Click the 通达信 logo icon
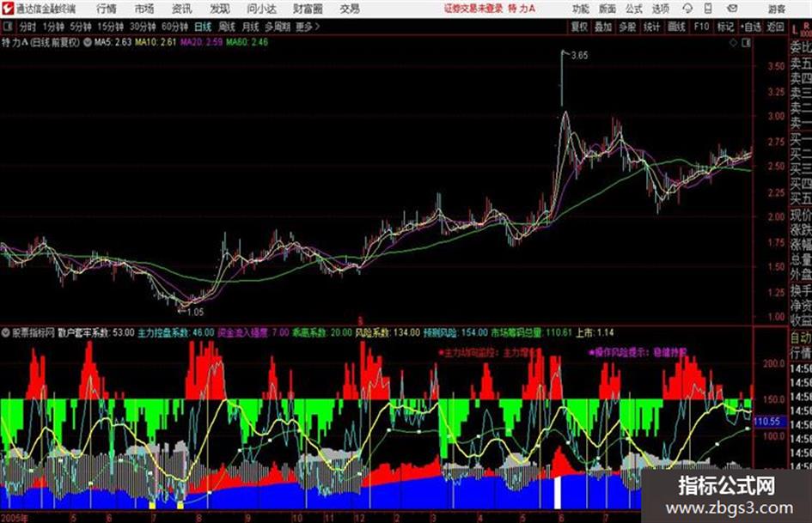 tap(7, 9)
